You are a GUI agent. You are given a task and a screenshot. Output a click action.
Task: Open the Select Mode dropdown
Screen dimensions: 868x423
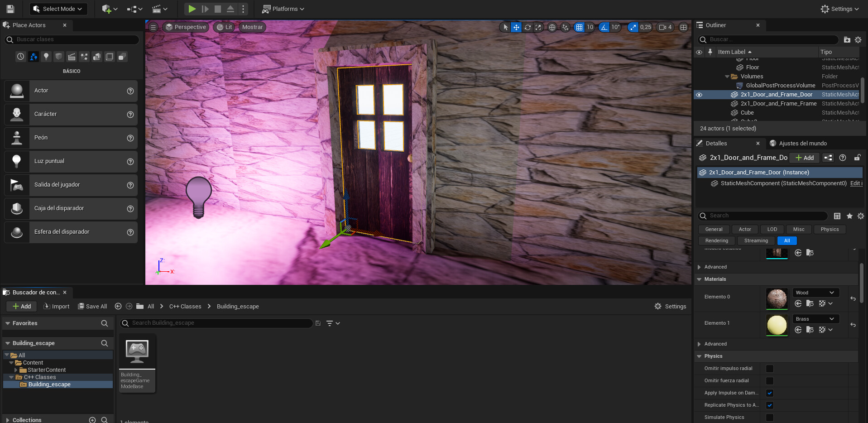(58, 9)
